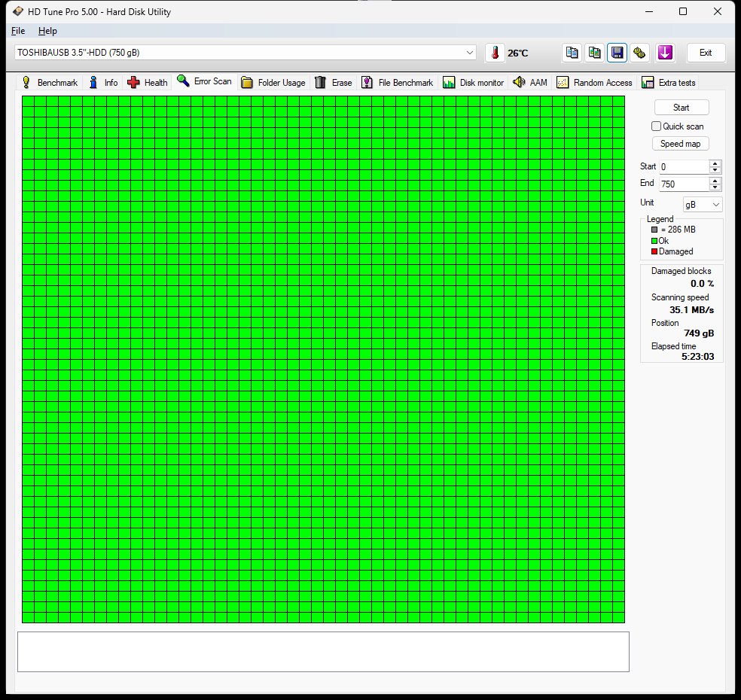Click the Speed map button
741x700 pixels.
tap(681, 144)
